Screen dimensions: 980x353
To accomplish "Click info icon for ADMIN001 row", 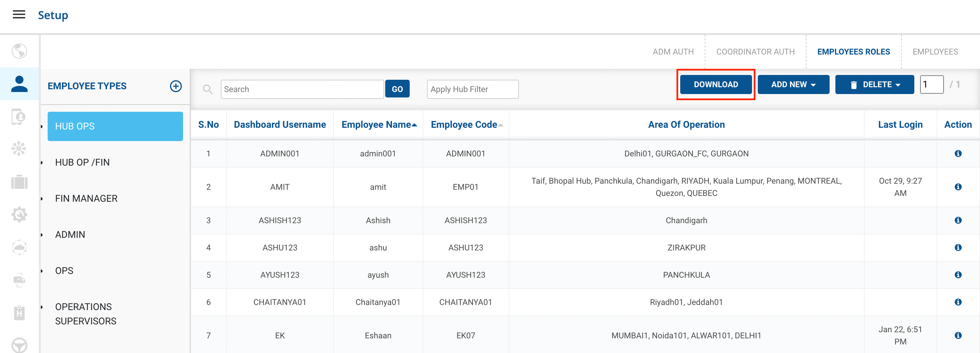I will pyautogui.click(x=958, y=153).
